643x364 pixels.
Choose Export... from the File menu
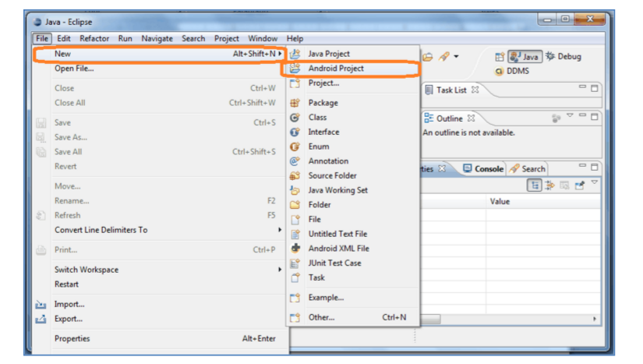click(x=69, y=319)
